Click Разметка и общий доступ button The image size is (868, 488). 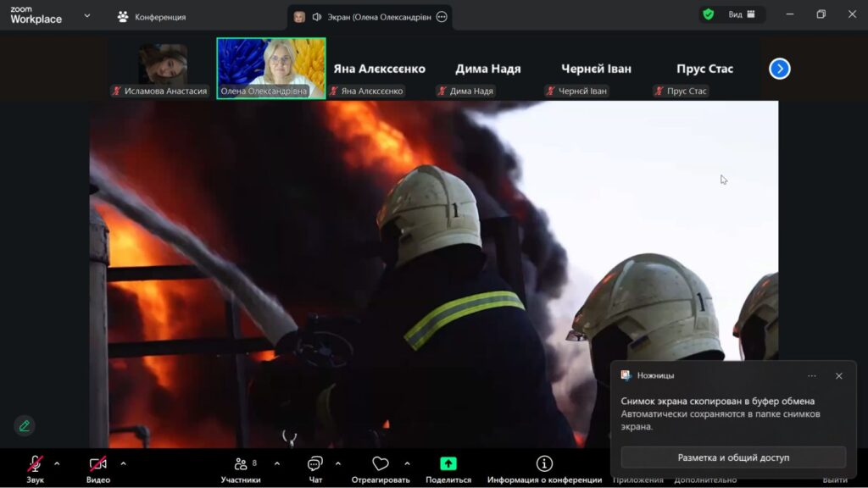click(733, 457)
